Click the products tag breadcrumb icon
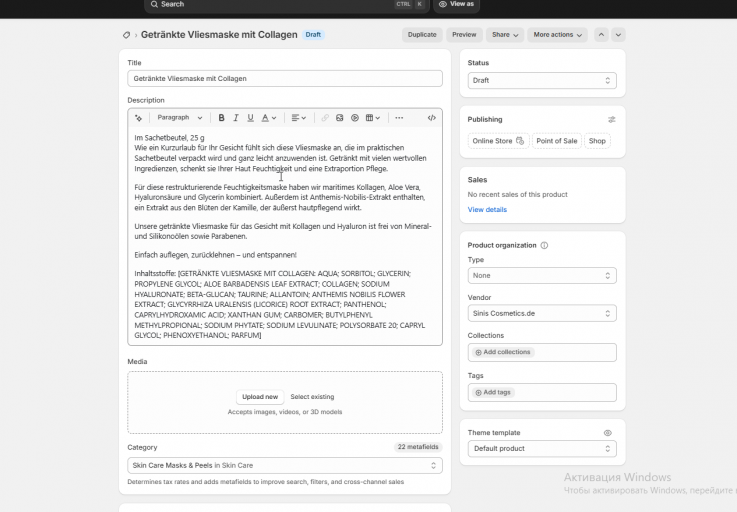The width and height of the screenshot is (737, 512). coord(126,35)
